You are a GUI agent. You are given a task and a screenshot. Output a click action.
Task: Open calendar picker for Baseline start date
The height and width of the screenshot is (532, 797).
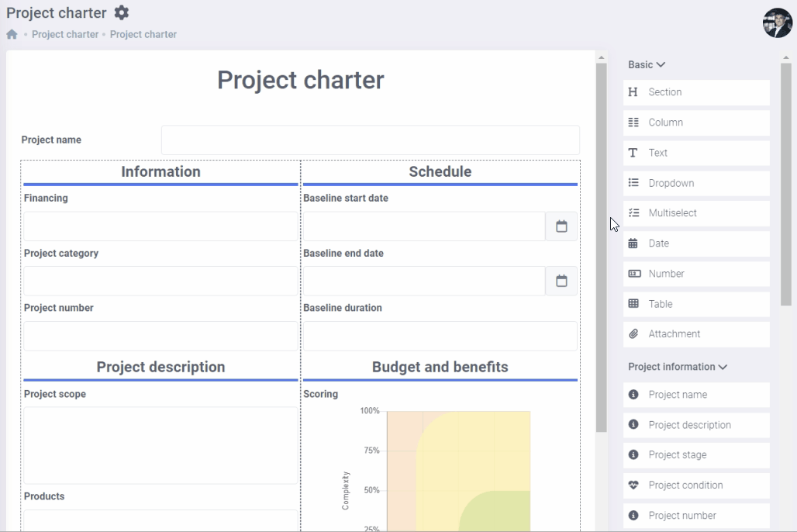click(x=561, y=226)
